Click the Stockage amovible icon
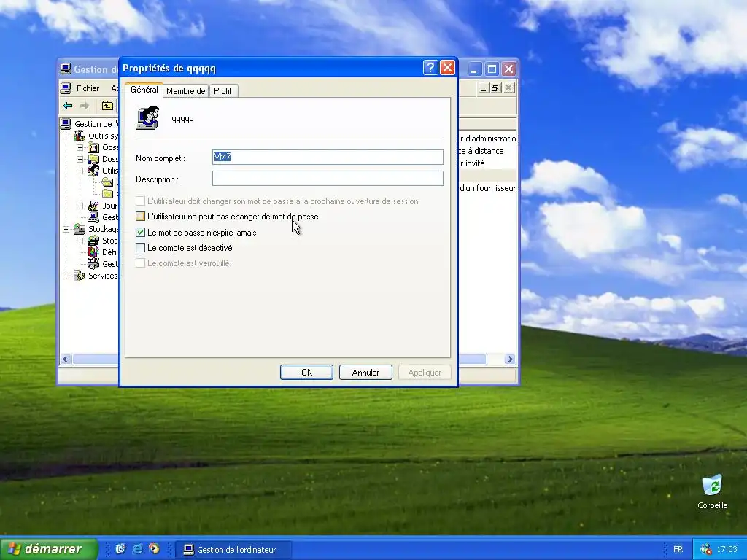747x560 pixels. point(94,241)
